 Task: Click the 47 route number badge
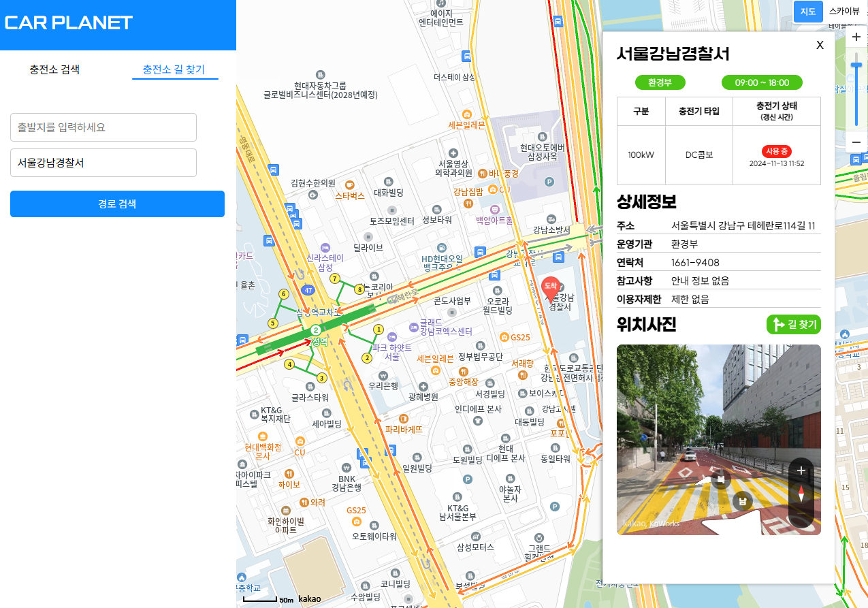coord(308,290)
